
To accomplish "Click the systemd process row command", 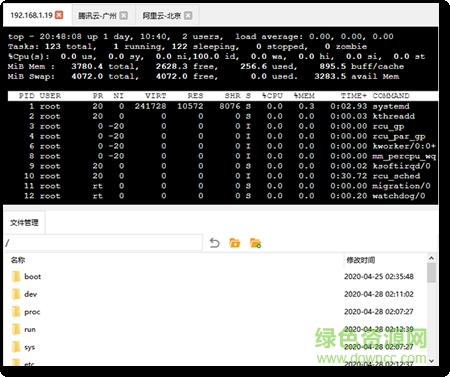I will (x=391, y=106).
